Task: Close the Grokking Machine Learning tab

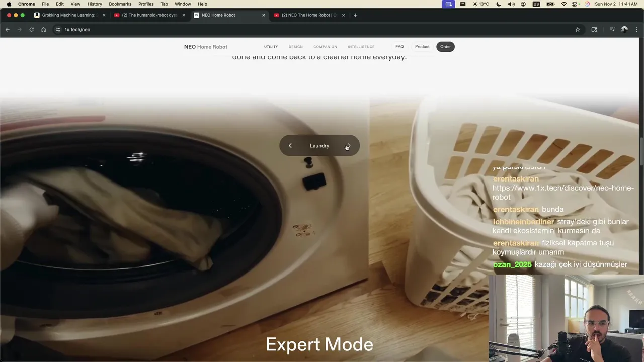Action: pos(104,15)
